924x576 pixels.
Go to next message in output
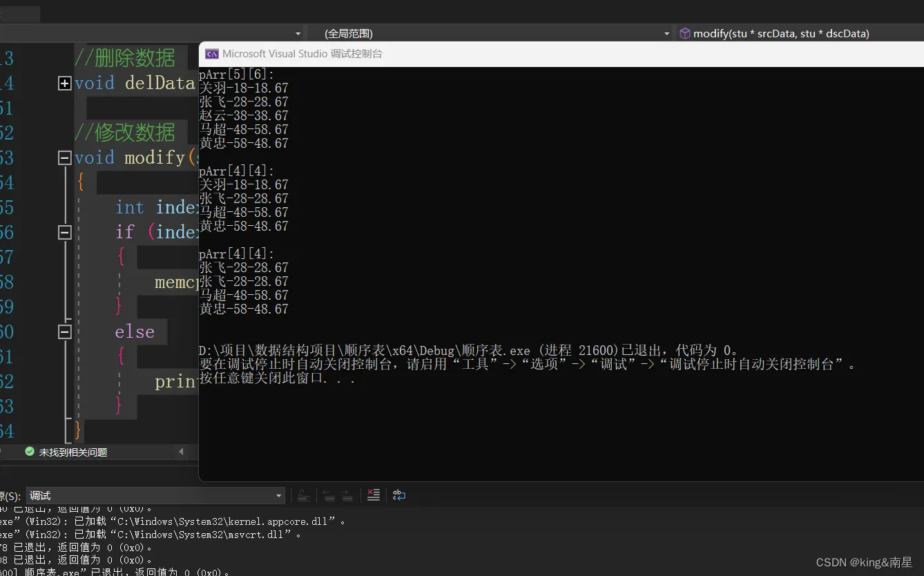(x=347, y=495)
